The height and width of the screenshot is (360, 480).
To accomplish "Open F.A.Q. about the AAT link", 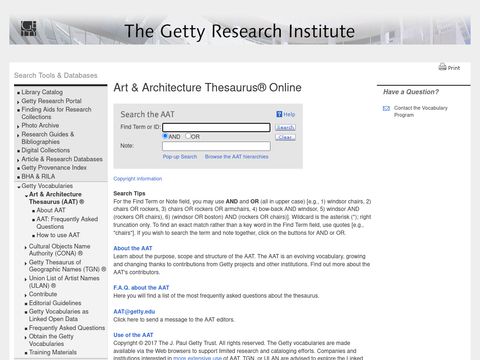I will click(x=141, y=288).
